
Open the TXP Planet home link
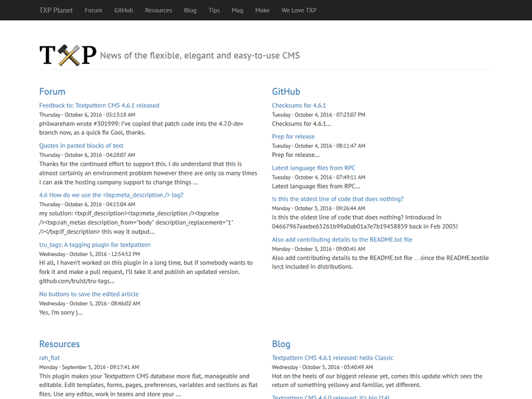point(56,10)
